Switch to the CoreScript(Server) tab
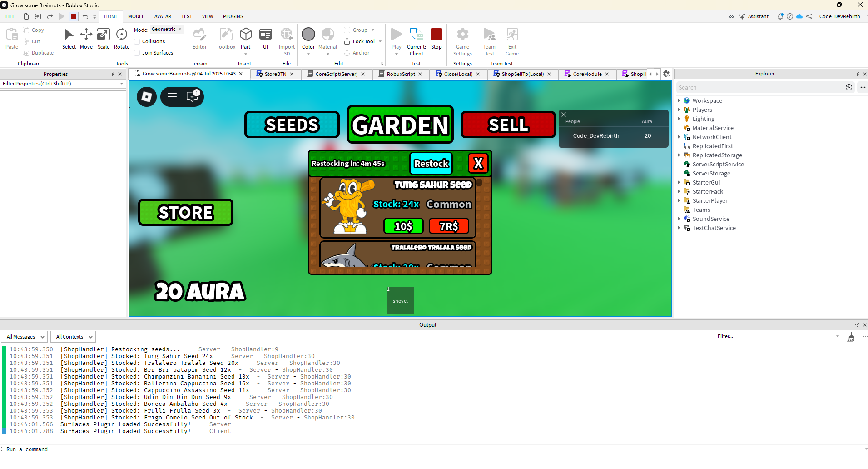Viewport: 868px width, 469px height. tap(336, 74)
